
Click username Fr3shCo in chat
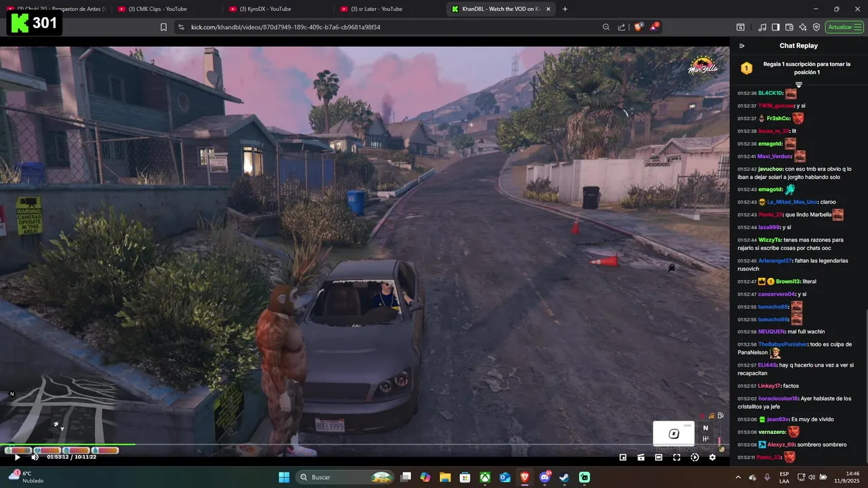(778, 119)
